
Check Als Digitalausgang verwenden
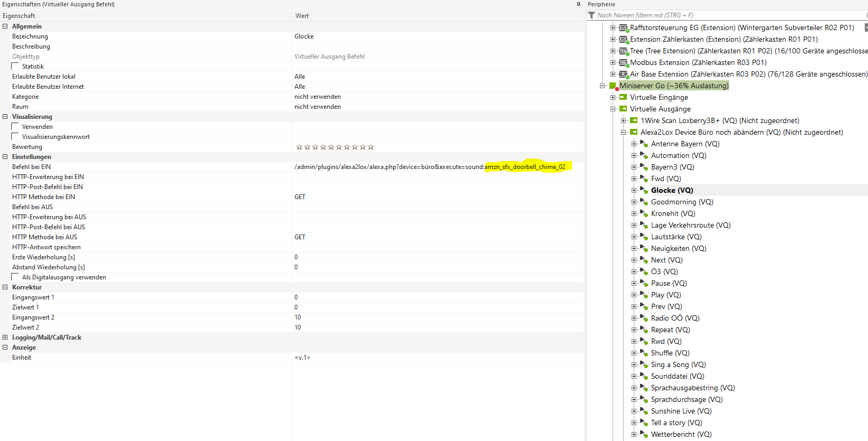[15, 277]
